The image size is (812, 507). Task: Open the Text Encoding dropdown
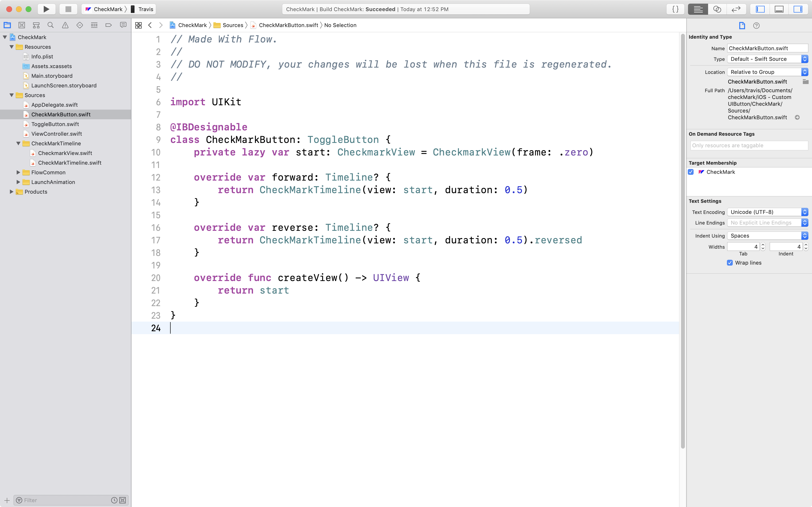(767, 212)
